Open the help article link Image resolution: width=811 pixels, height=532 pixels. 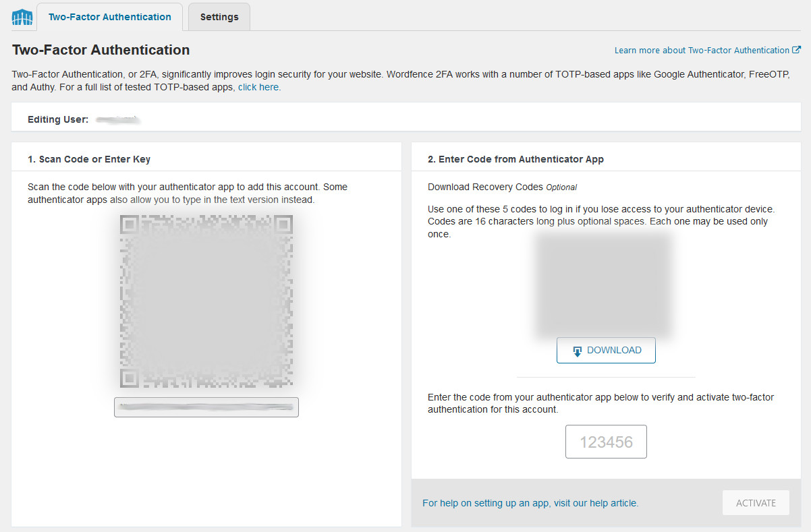click(530, 503)
